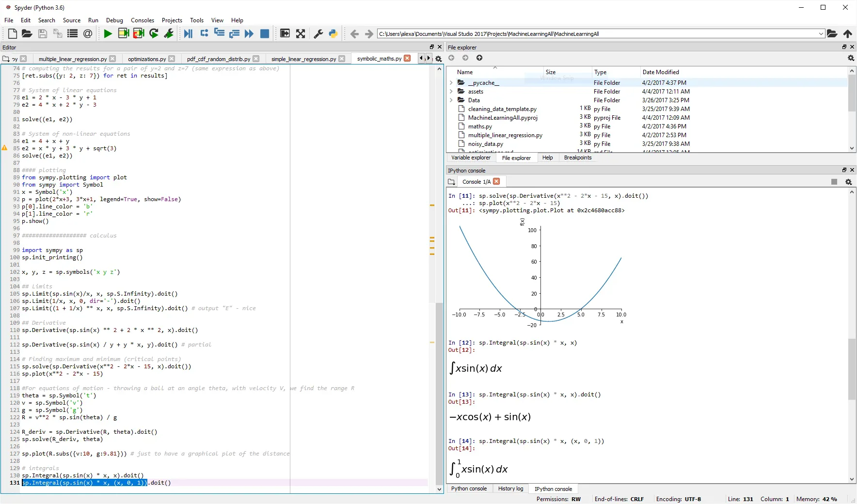857x504 pixels.
Task: Go up one level in File explorer
Action: pyautogui.click(x=479, y=58)
